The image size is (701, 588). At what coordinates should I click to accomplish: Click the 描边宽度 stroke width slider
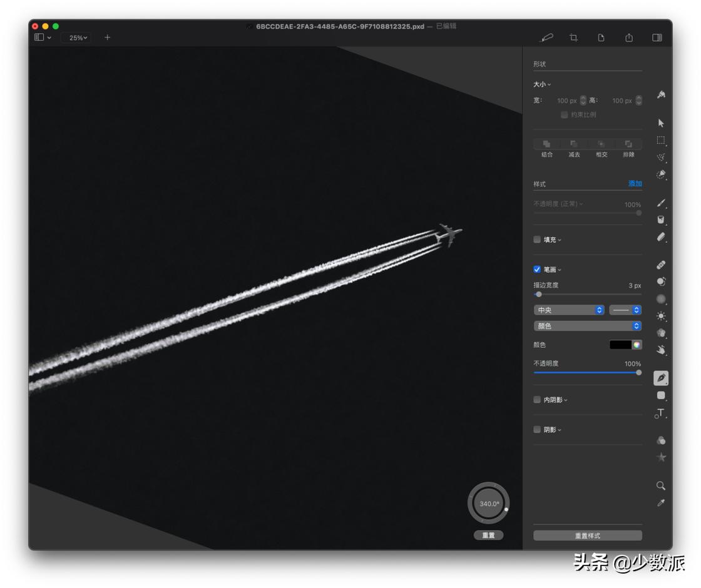click(588, 295)
